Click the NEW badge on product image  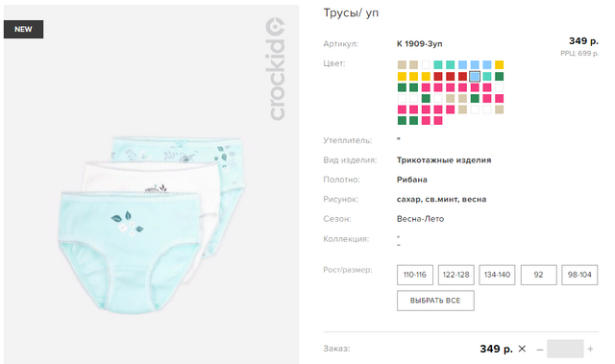[x=23, y=30]
